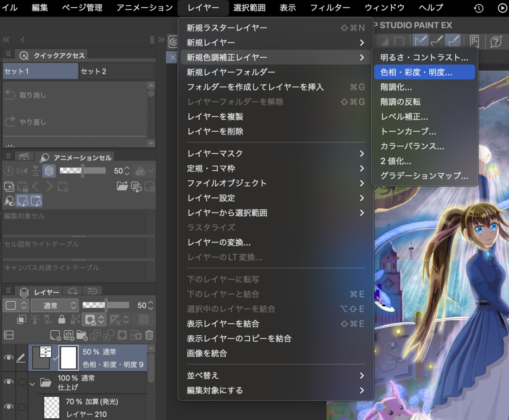Choose グラデーションマップ... in the submenu
Viewport: 509px width, 420px height.
click(x=424, y=175)
